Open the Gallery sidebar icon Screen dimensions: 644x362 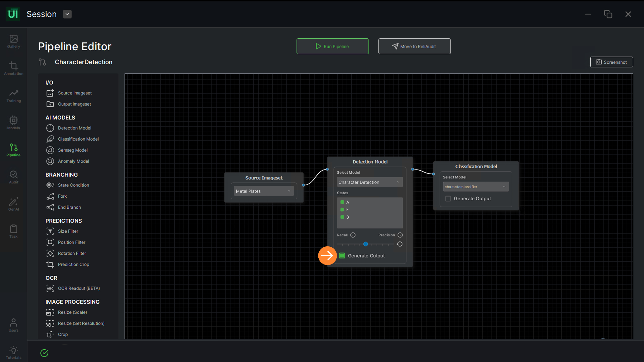(13, 41)
